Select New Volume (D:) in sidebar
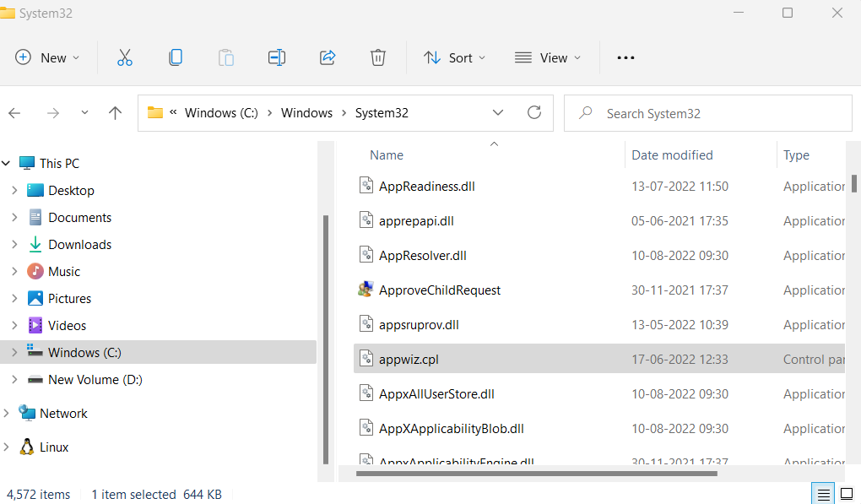The width and height of the screenshot is (861, 504). [95, 379]
